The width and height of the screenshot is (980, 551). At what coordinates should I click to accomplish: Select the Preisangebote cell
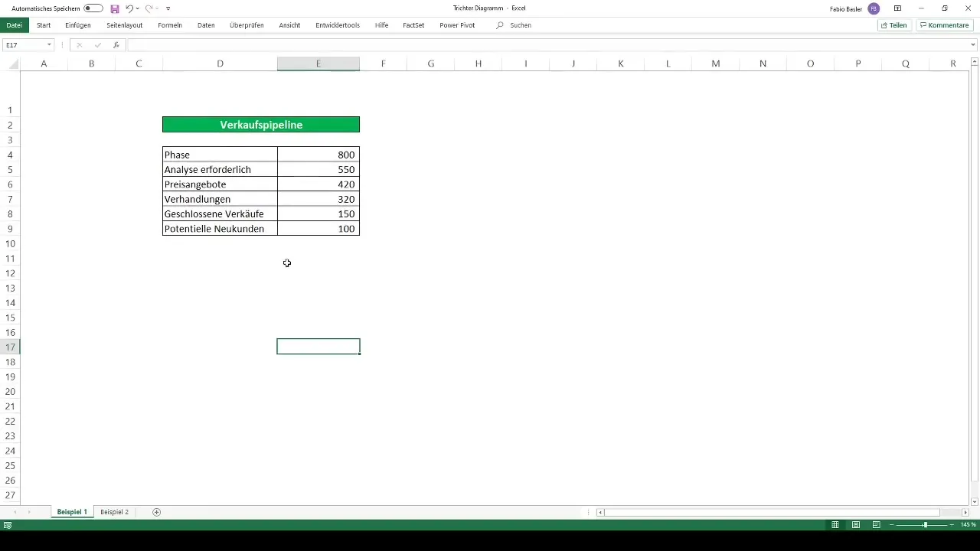click(x=220, y=184)
